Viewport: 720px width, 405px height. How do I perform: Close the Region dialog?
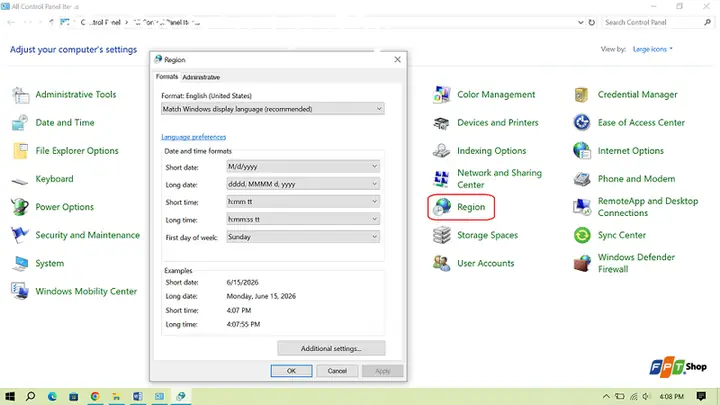tap(397, 60)
